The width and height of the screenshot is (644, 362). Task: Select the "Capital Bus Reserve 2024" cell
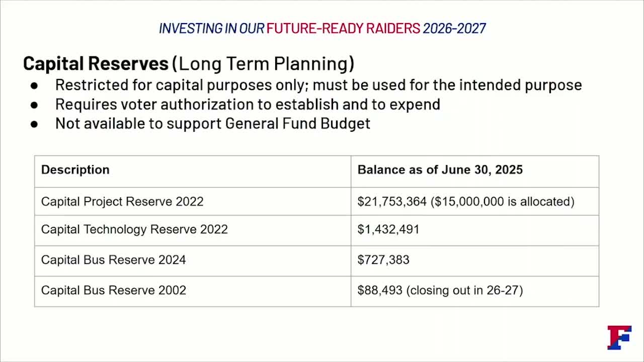tap(113, 260)
